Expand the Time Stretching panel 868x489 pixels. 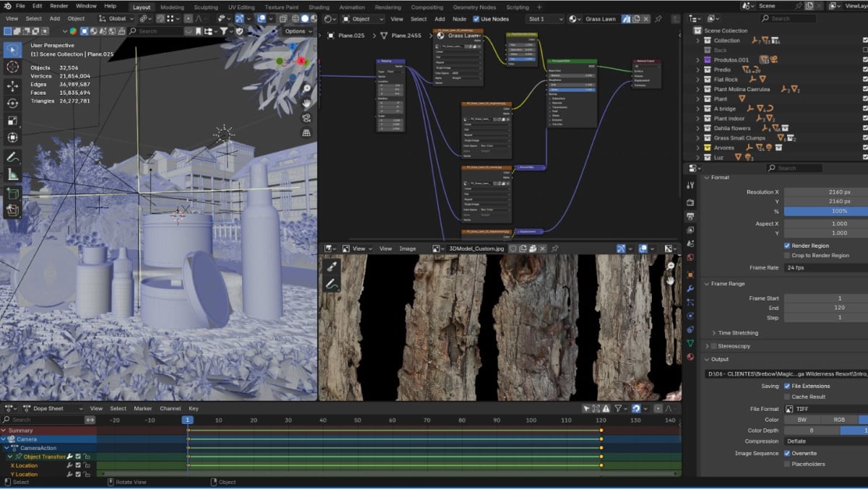(x=734, y=333)
